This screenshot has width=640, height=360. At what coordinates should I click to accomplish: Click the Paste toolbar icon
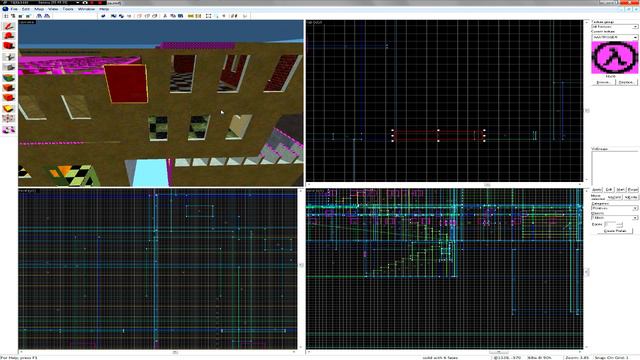tap(180, 16)
